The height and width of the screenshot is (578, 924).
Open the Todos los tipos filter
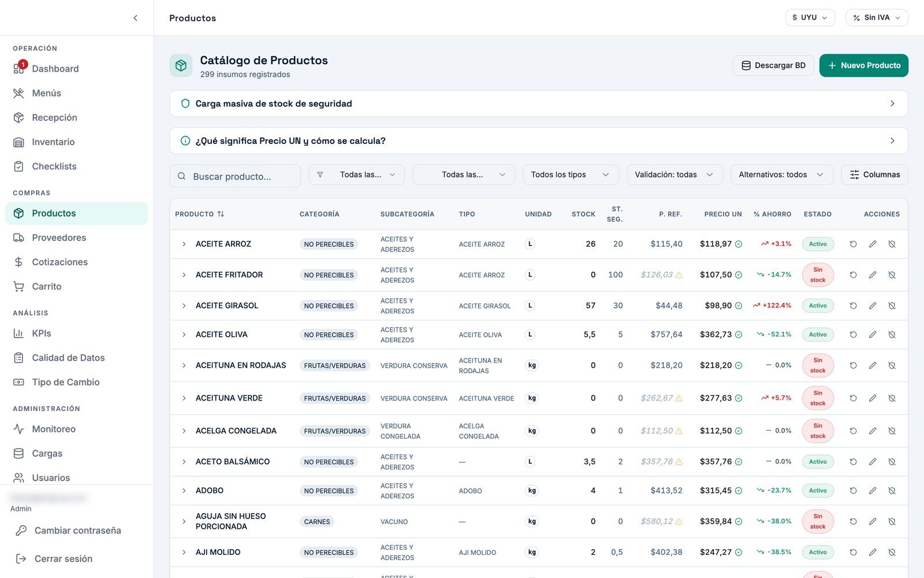[x=571, y=175]
